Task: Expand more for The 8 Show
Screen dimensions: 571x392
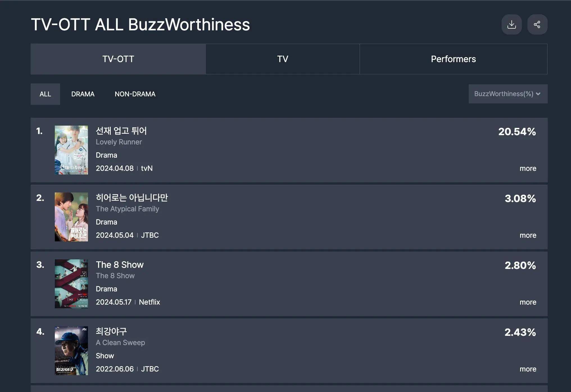Action: click(x=528, y=302)
